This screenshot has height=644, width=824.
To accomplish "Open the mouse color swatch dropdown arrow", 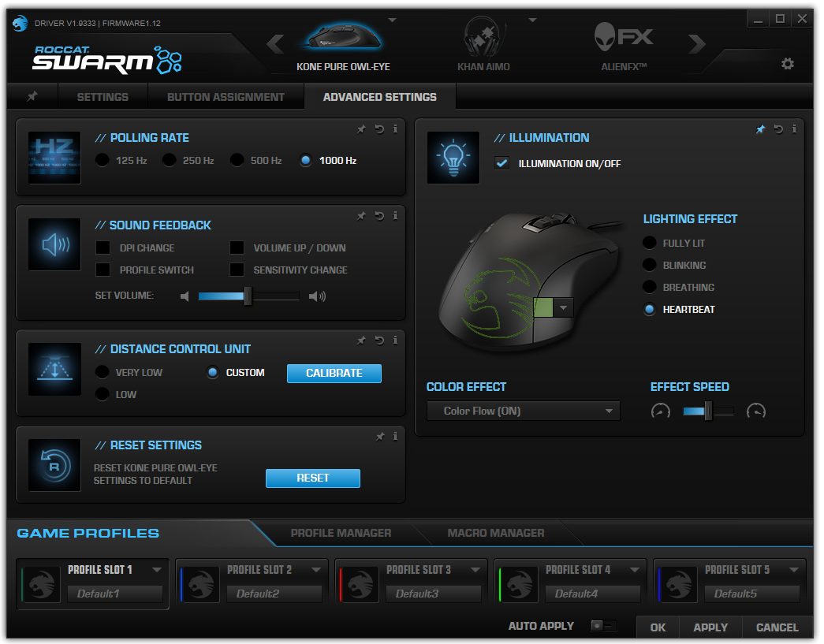I will [563, 307].
